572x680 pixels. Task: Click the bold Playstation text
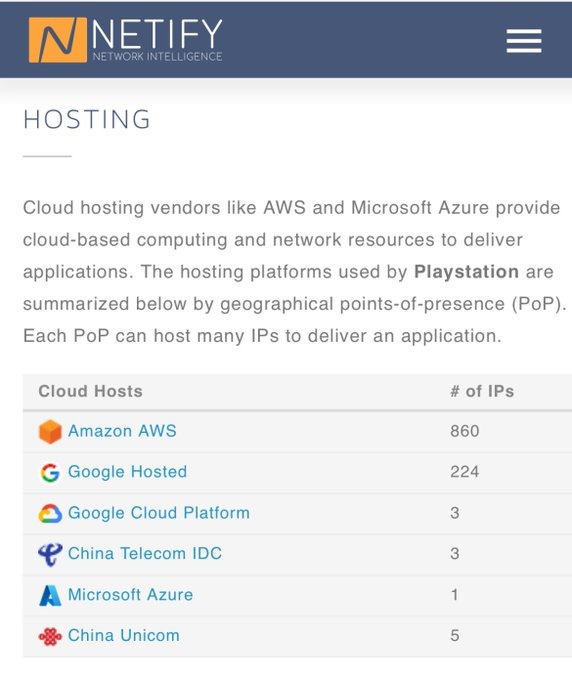(466, 272)
